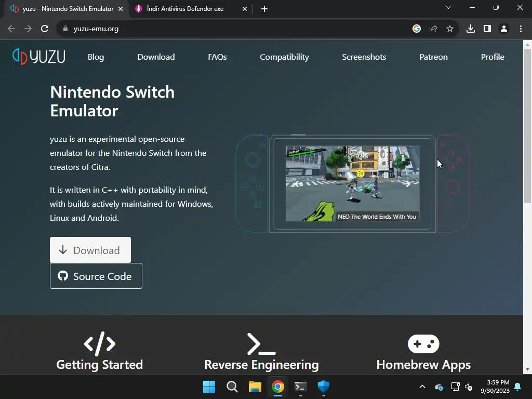Open the Getting Started heading

(99, 365)
